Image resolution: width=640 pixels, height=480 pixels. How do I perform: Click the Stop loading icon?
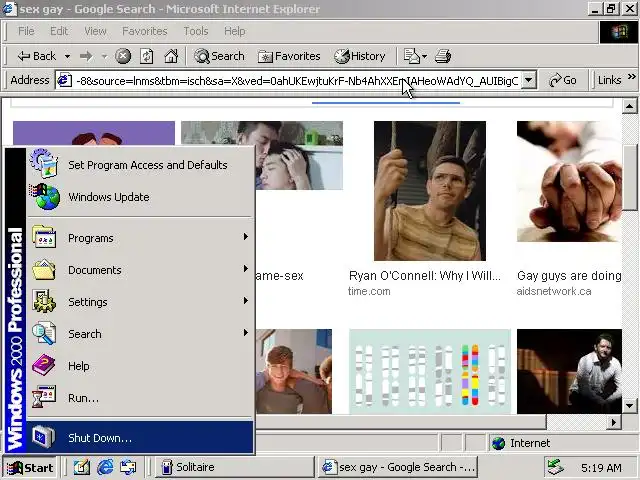(123, 56)
